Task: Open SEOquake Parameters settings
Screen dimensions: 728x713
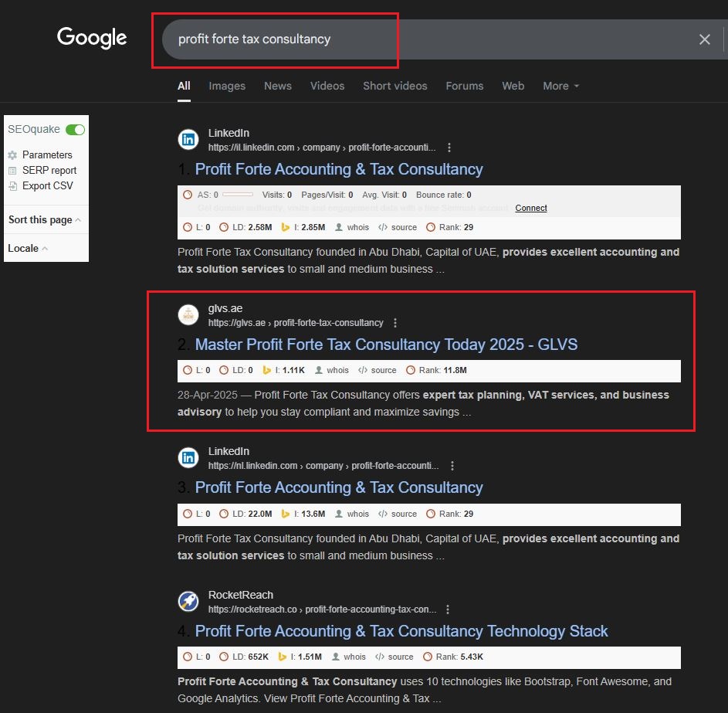Action: (x=46, y=155)
